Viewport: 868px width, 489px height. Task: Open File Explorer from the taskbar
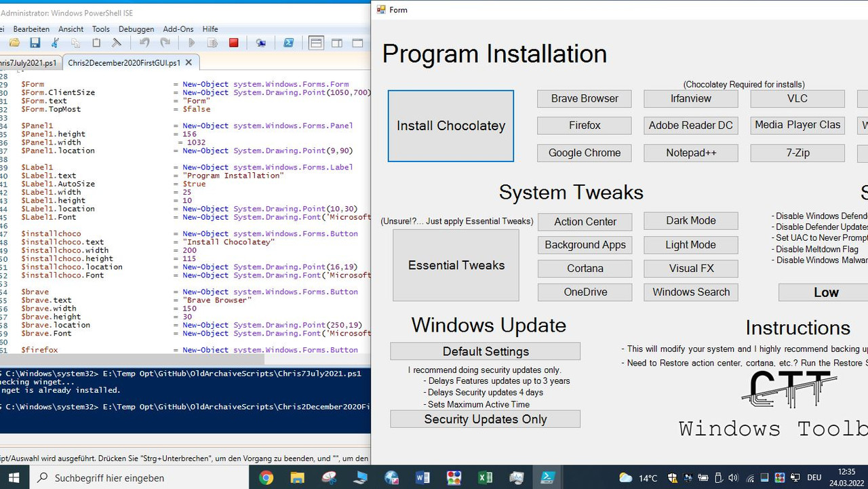click(298, 477)
